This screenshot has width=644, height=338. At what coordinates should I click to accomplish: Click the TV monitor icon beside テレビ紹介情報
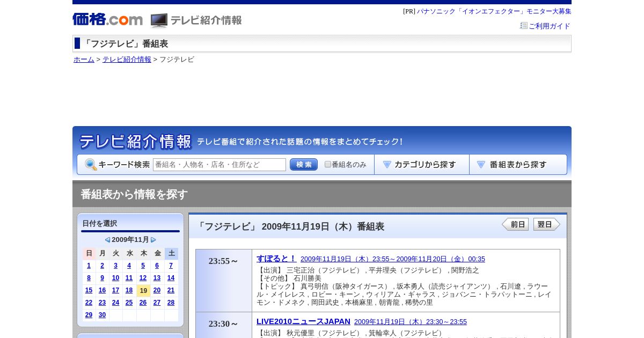159,20
